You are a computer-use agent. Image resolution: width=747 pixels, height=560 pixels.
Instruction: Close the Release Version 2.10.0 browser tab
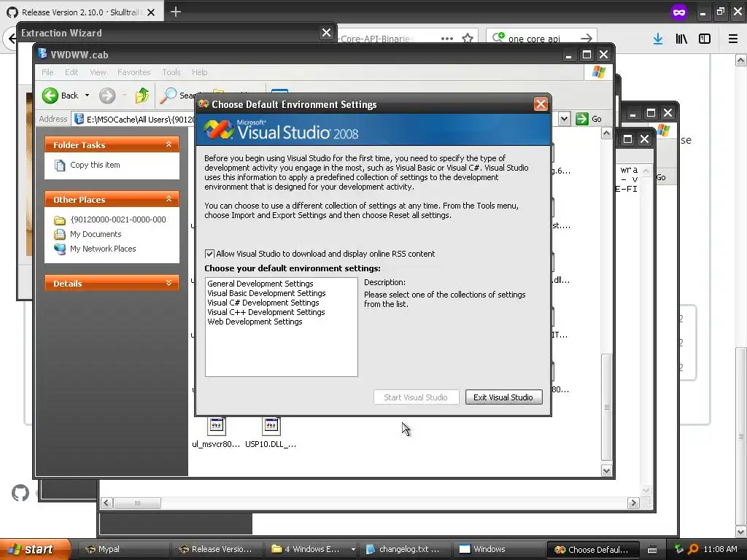coord(151,12)
